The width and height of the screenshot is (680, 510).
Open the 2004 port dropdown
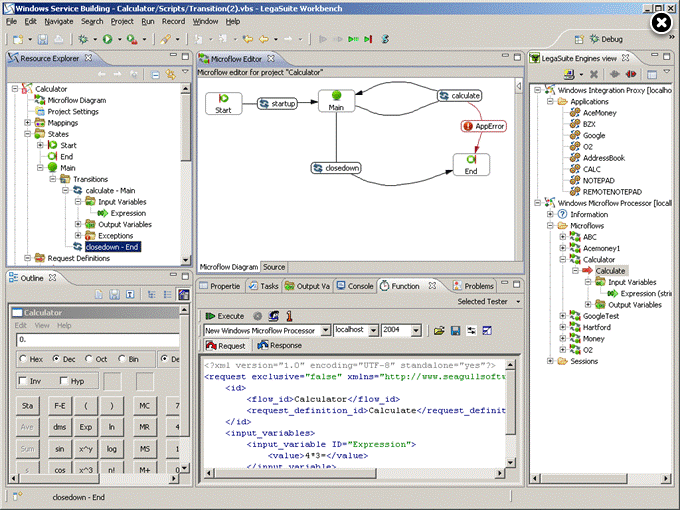pyautogui.click(x=416, y=330)
